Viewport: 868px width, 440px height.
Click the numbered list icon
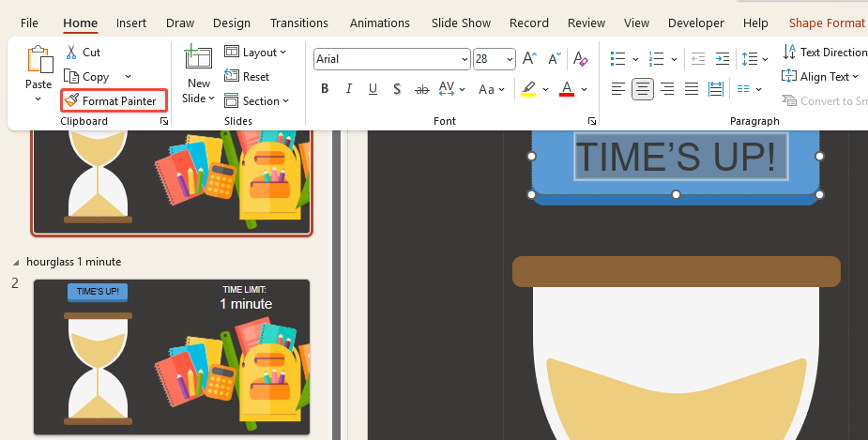pyautogui.click(x=657, y=59)
